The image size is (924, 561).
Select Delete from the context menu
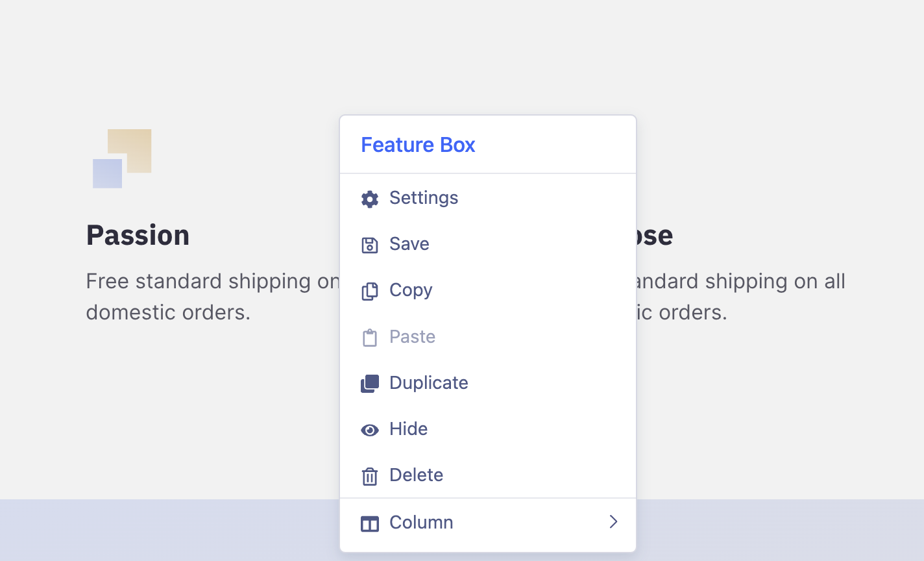click(x=417, y=475)
